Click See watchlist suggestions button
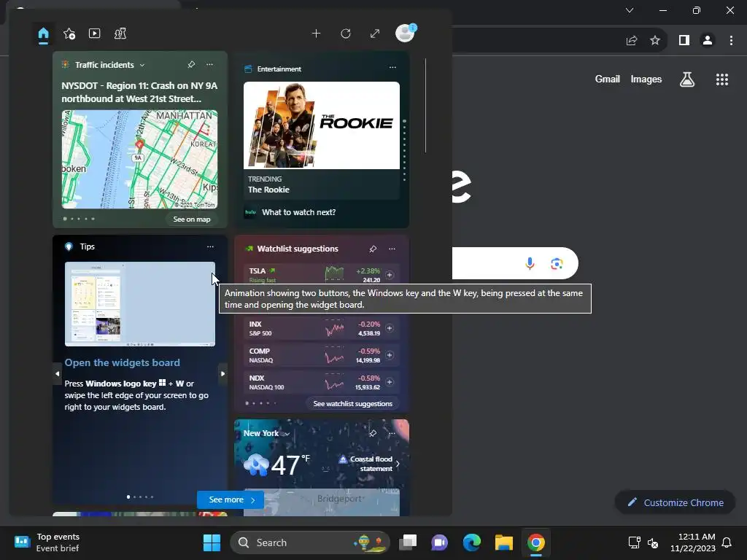This screenshot has width=747, height=560. point(352,403)
